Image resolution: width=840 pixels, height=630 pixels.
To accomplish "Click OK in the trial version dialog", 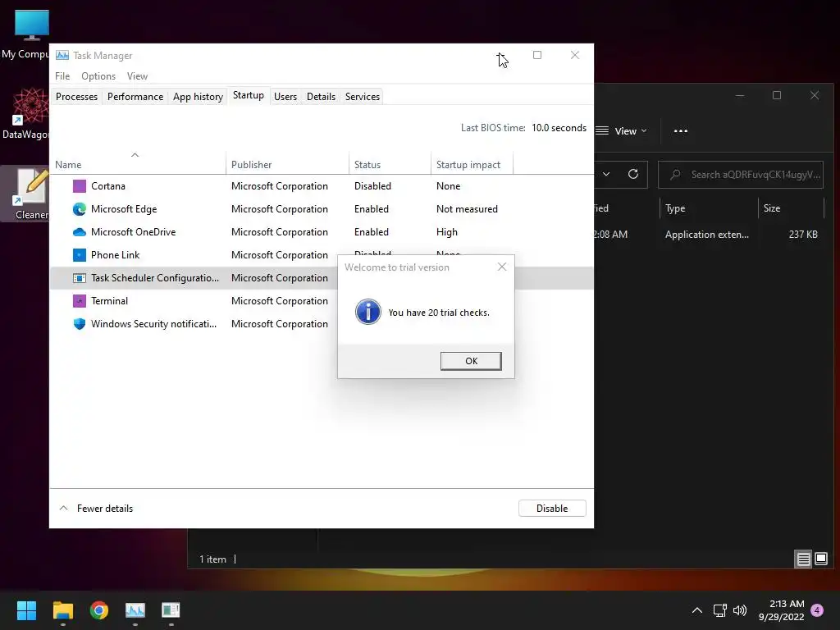I will 471,361.
